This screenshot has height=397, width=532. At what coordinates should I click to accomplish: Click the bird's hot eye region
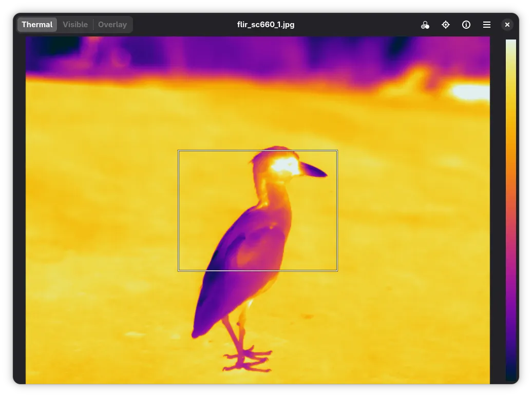(284, 166)
